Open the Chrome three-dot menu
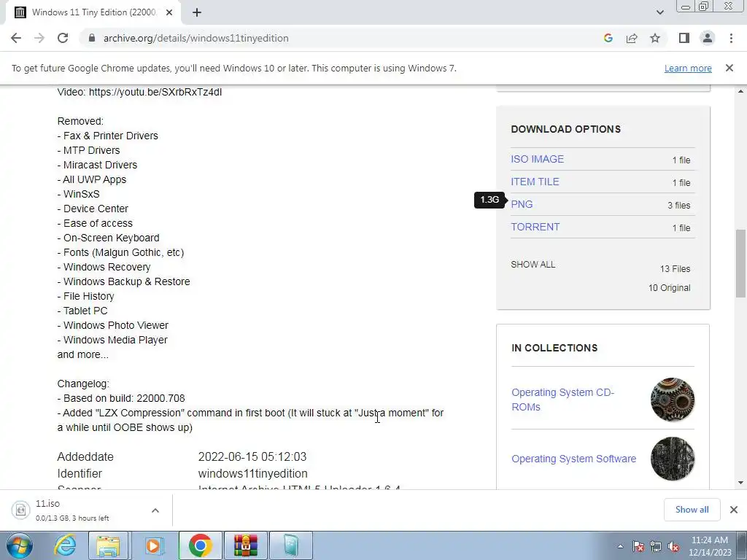 coord(731,38)
